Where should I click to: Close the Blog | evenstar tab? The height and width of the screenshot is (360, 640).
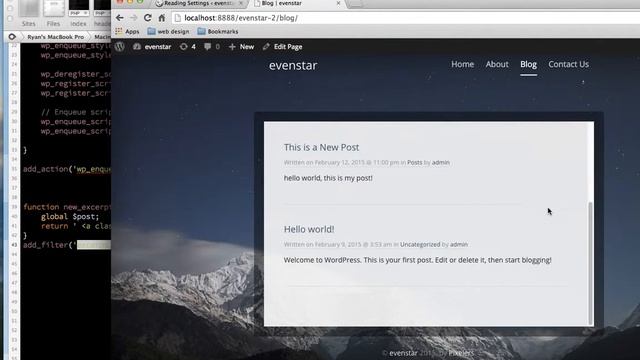point(338,3)
